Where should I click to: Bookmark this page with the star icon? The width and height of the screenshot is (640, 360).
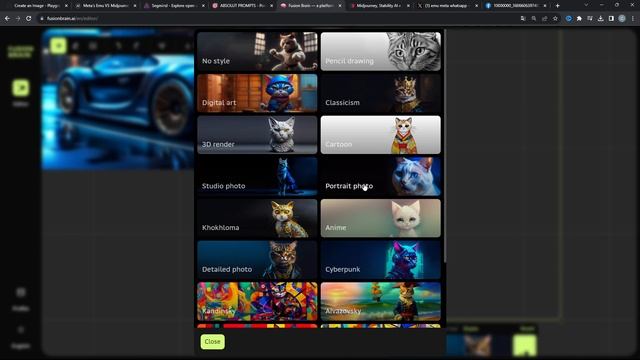point(555,18)
